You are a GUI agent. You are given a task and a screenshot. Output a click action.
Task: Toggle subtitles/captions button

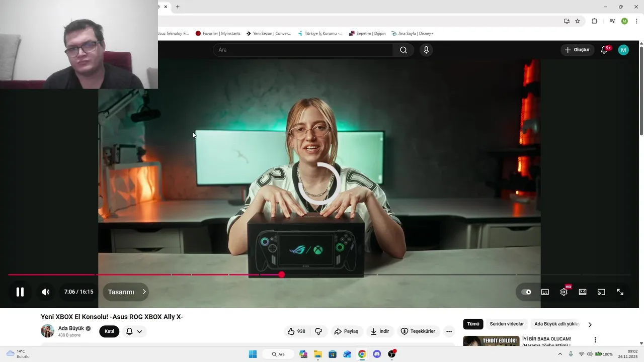(545, 292)
